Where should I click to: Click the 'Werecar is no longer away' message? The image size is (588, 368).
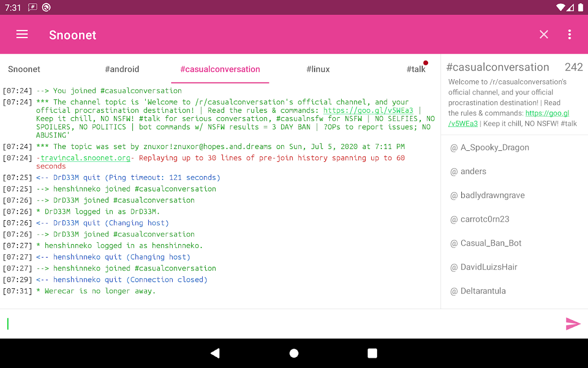point(96,291)
